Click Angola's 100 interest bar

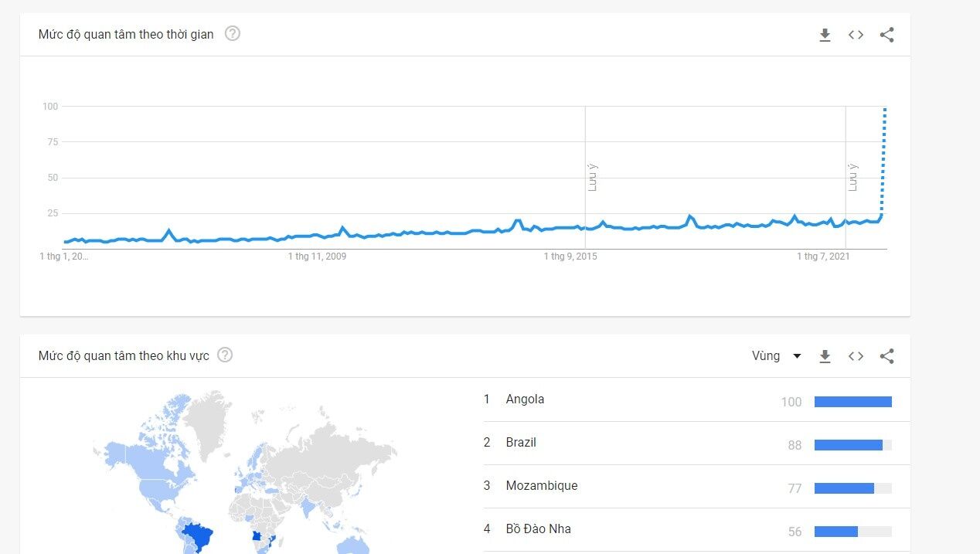(853, 402)
